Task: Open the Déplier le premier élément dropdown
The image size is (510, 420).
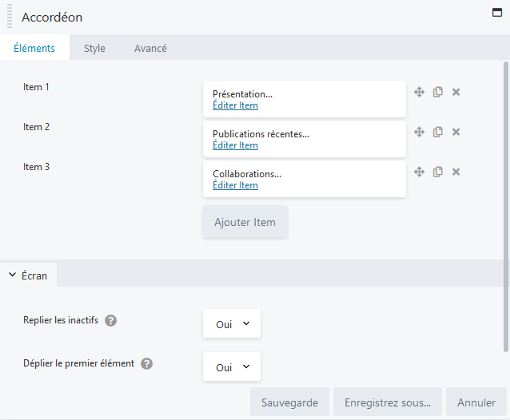Action: click(232, 367)
